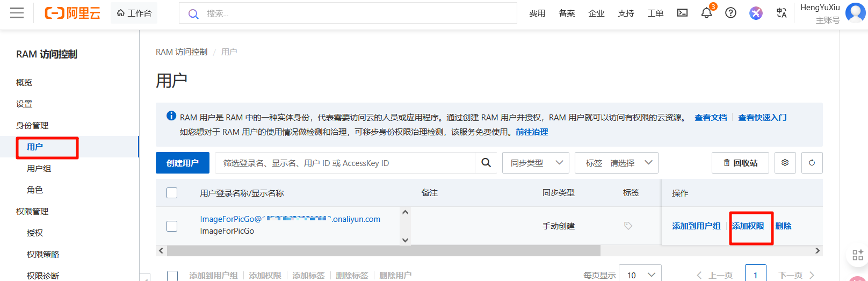
Task: Click the table horizontal scrollbar thumb
Action: click(x=384, y=251)
